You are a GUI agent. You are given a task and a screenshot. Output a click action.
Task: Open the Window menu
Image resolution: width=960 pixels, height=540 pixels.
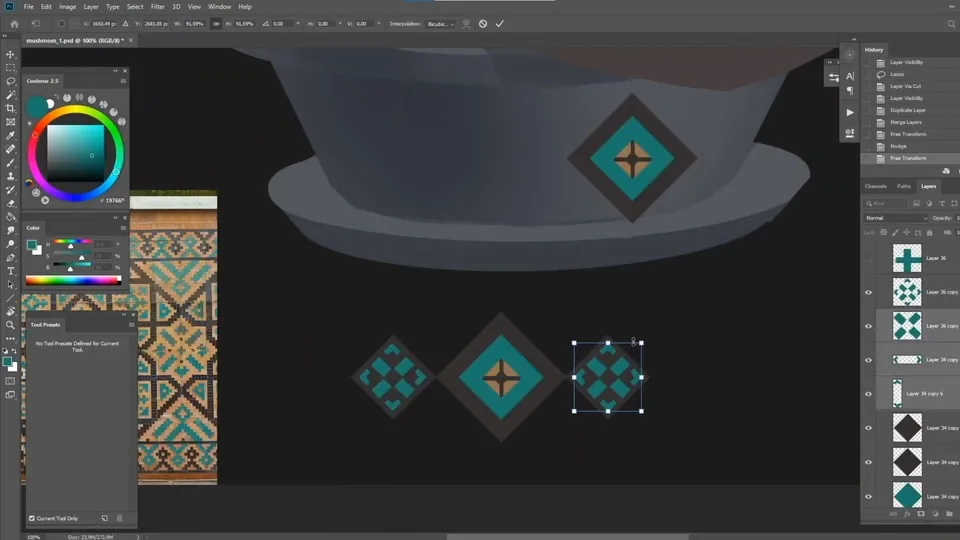click(x=219, y=7)
